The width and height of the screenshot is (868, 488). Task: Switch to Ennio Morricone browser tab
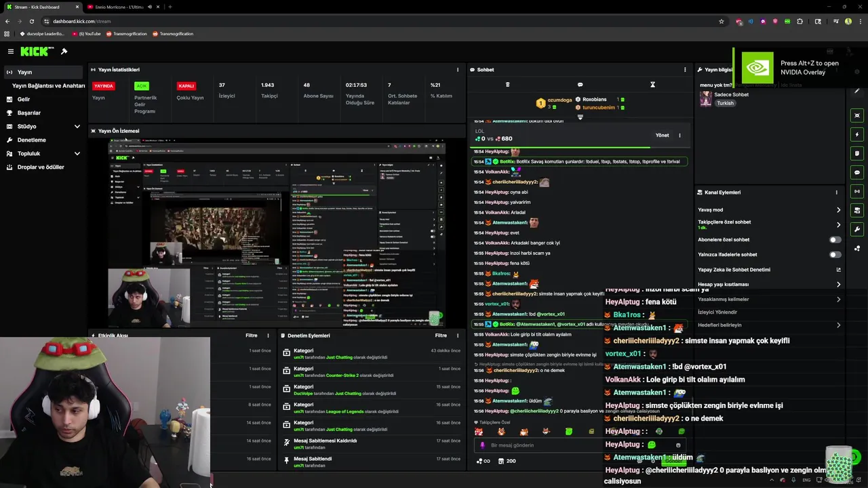pos(123,7)
